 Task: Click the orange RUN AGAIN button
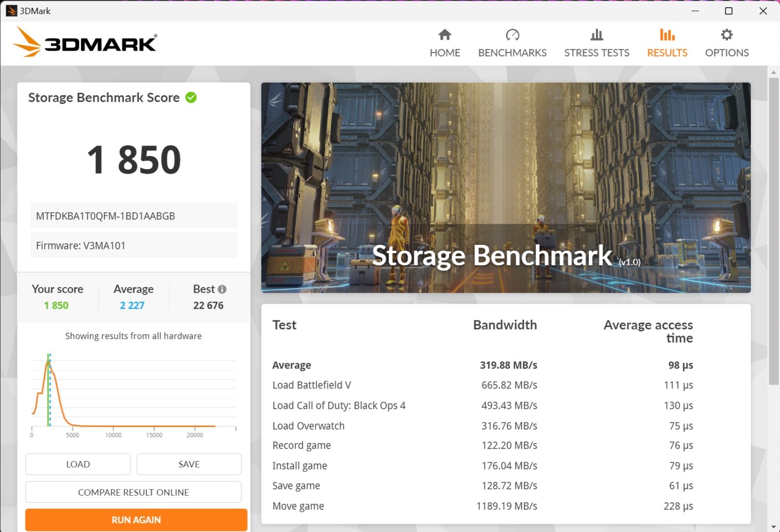tap(136, 520)
